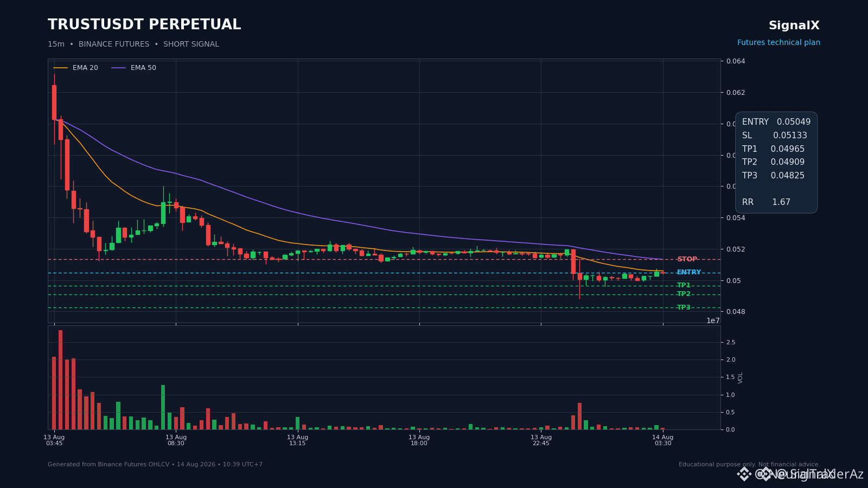Click the 14 Aug 03:30 time label

662,440
